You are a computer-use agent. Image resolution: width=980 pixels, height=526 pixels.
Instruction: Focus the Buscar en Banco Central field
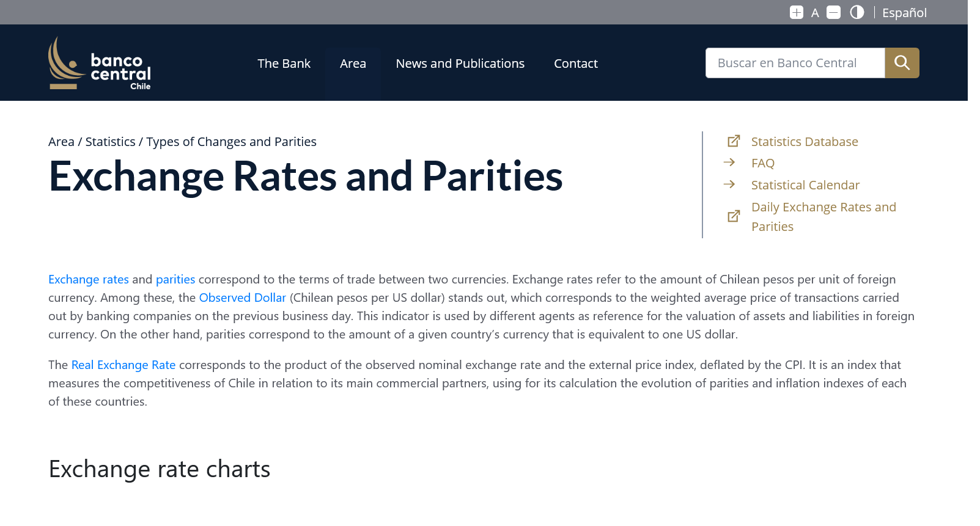coord(795,63)
